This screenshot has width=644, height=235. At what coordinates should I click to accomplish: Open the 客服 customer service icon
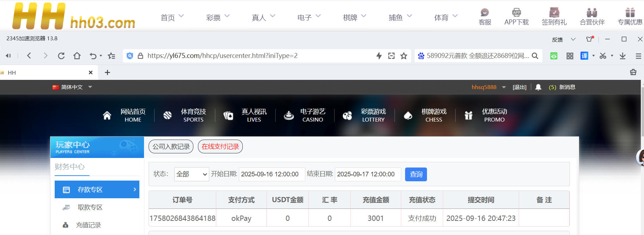484,17
